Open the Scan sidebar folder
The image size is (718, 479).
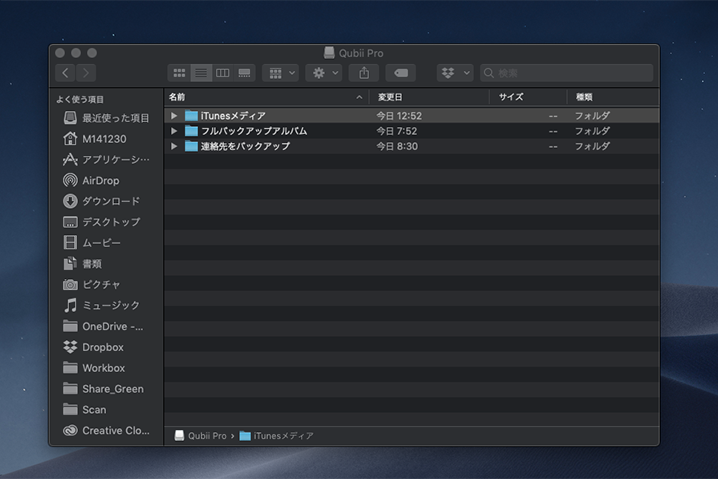[x=84, y=410]
